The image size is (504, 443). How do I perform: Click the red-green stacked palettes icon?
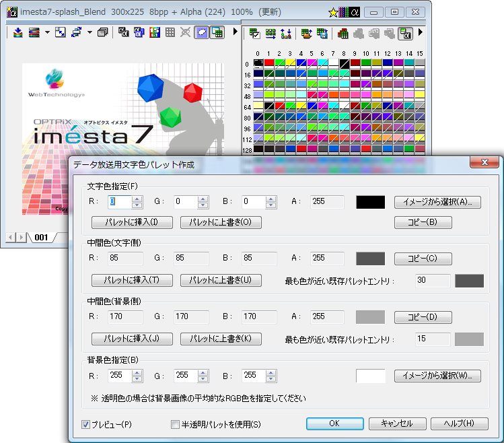tap(343, 34)
